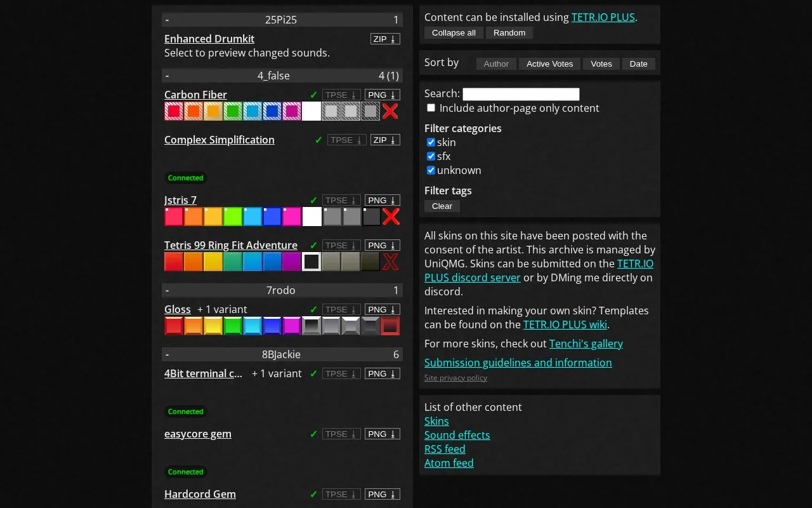Download easycore gem PNG skin

pos(383,434)
